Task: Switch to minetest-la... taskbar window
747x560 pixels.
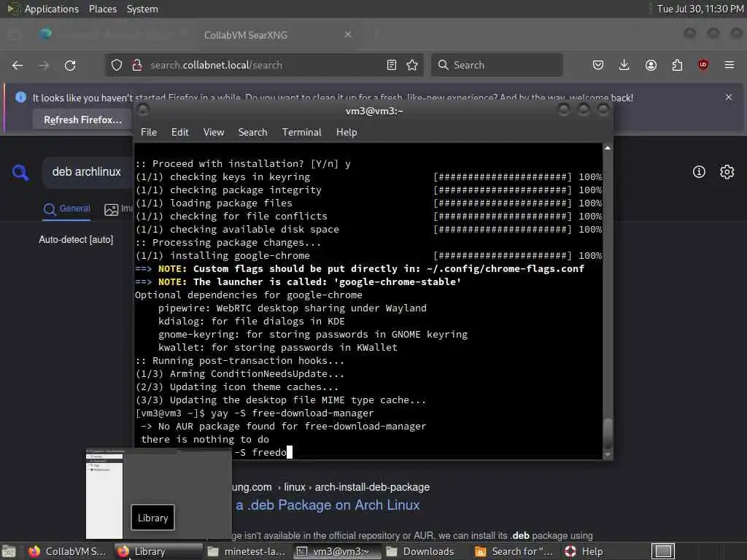Action: point(247,551)
